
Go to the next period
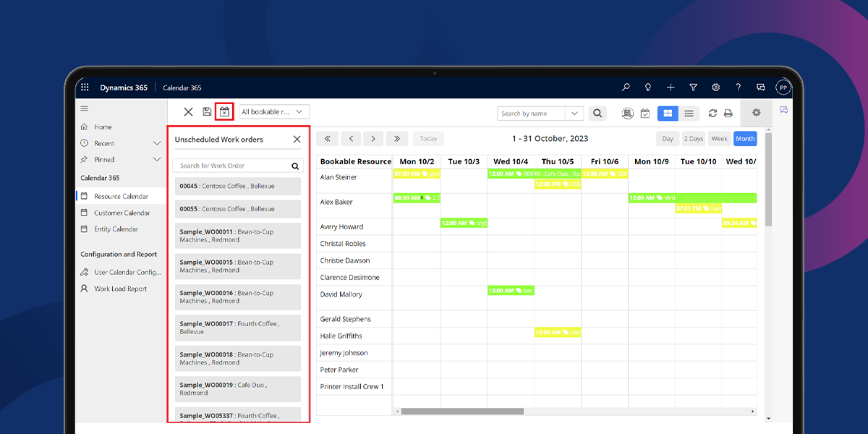373,138
